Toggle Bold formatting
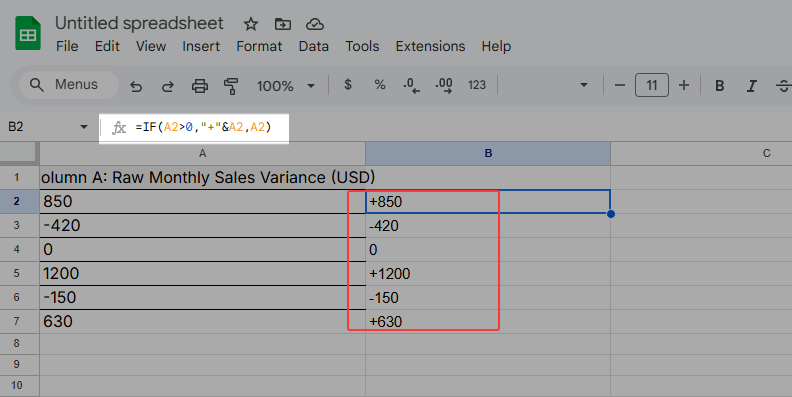This screenshot has width=792, height=397. 720,86
